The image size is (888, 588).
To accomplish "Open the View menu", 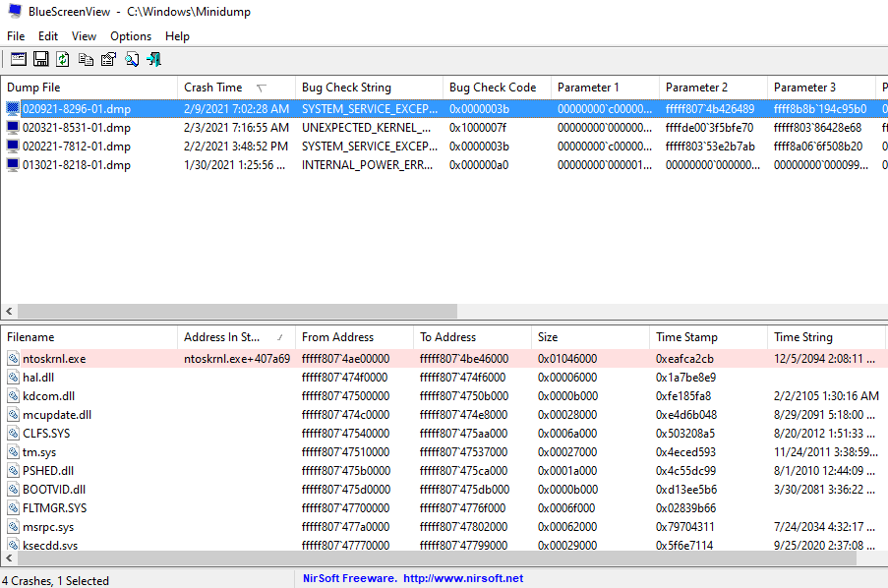I will click(x=84, y=36).
